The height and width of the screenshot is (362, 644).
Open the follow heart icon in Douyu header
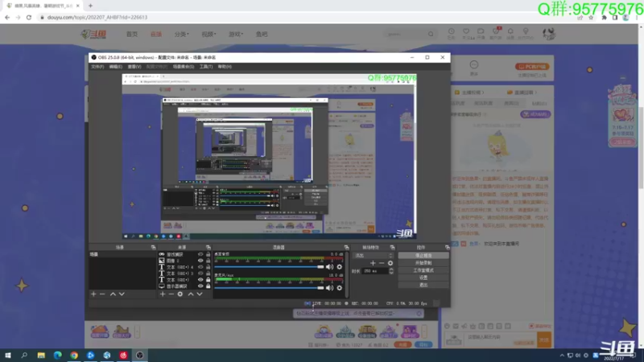tap(466, 31)
